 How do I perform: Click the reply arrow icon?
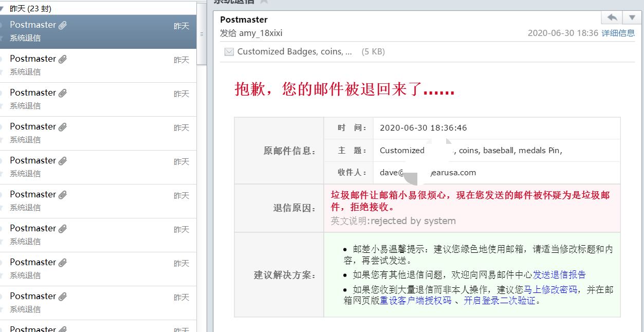612,17
